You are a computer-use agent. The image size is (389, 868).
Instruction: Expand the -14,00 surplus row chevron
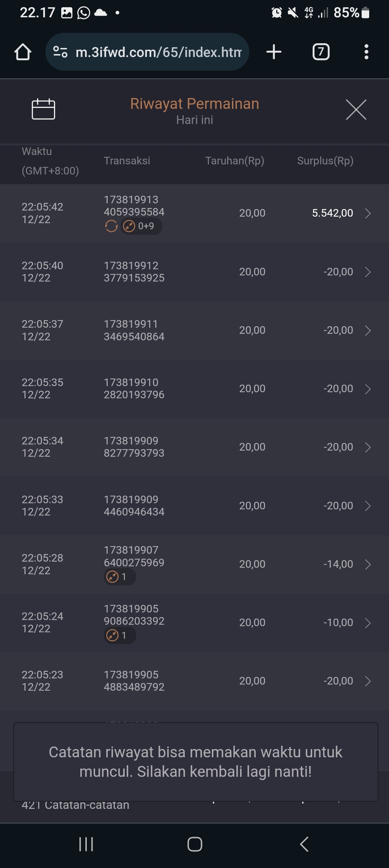[368, 564]
